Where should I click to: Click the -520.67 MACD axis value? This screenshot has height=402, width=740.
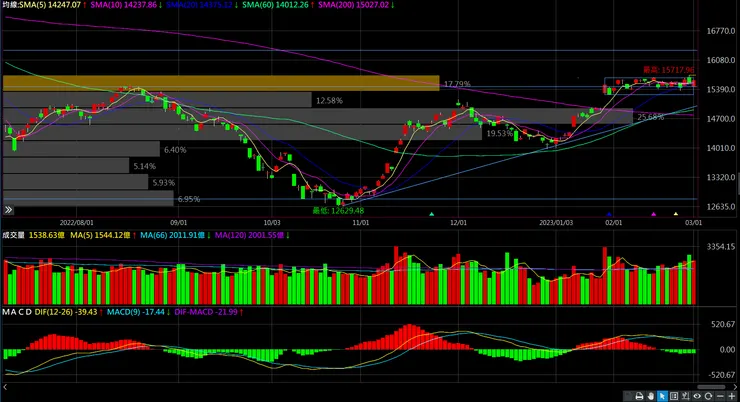[722, 375]
